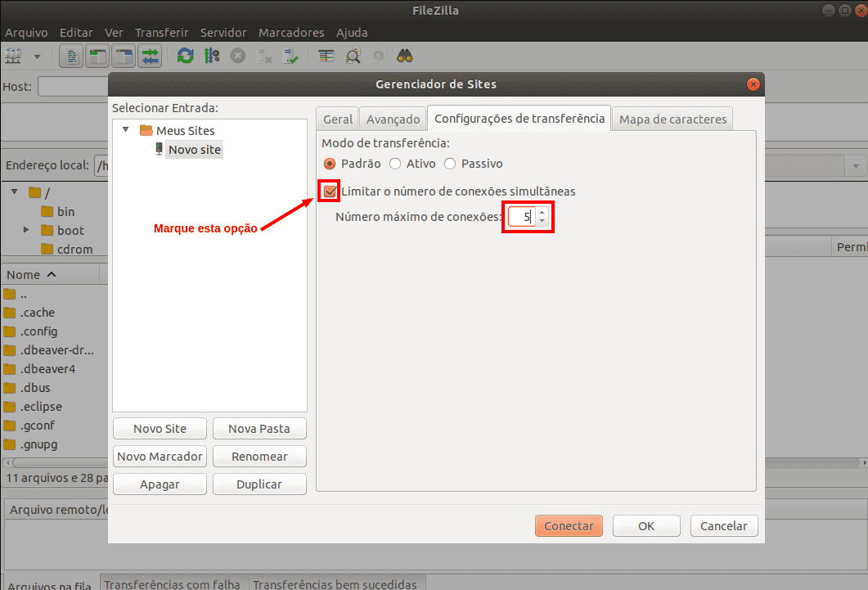Viewport: 868px width, 590px height.
Task: Toggle Limitar o número de conexões simultâneas
Action: 330,191
